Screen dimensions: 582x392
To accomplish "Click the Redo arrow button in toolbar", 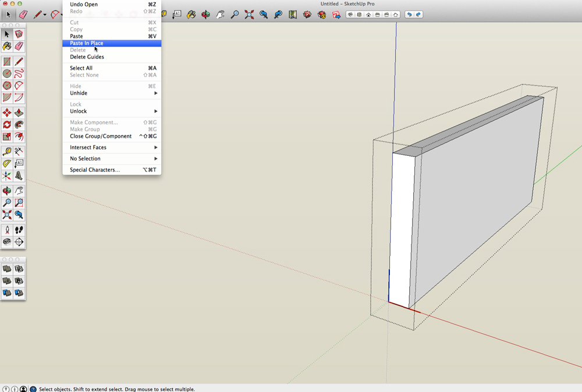I will point(418,15).
